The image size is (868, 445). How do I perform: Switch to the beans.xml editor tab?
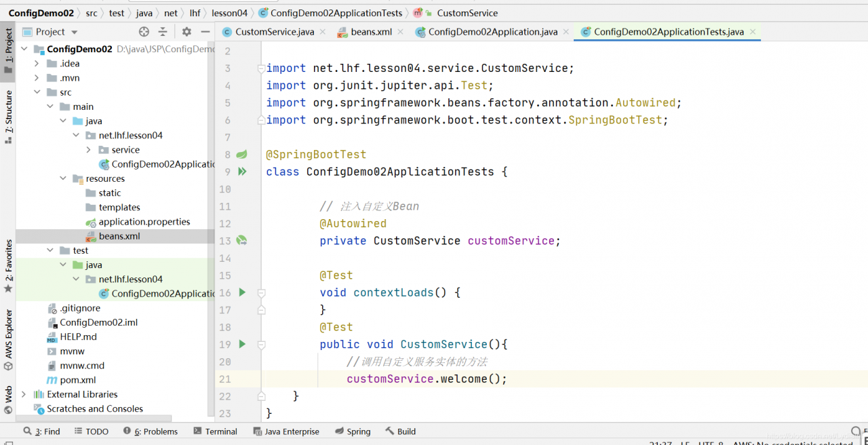[x=371, y=32]
